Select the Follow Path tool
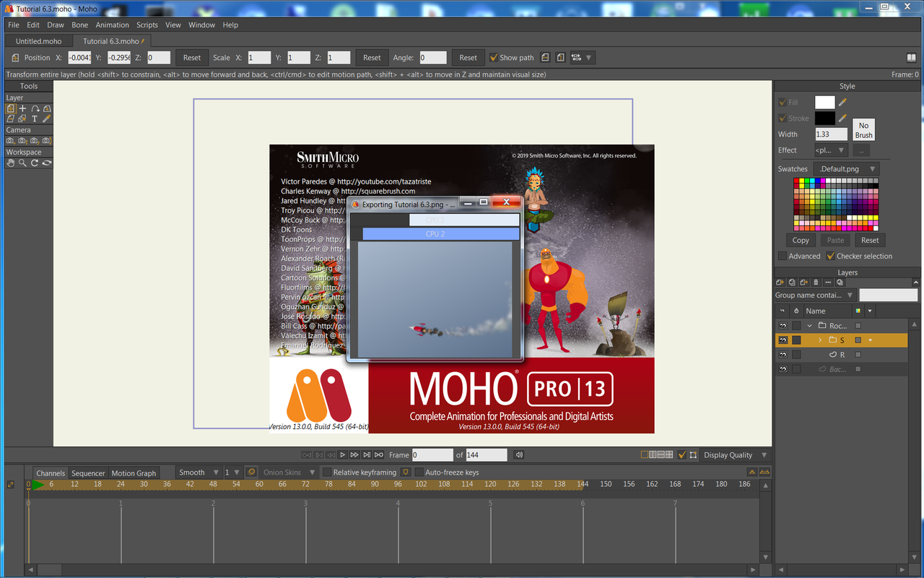Image resolution: width=924 pixels, height=578 pixels. pyautogui.click(x=35, y=108)
